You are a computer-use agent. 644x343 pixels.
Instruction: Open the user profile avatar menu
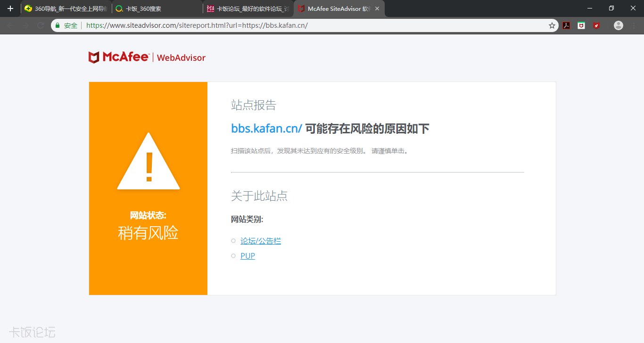click(x=619, y=25)
